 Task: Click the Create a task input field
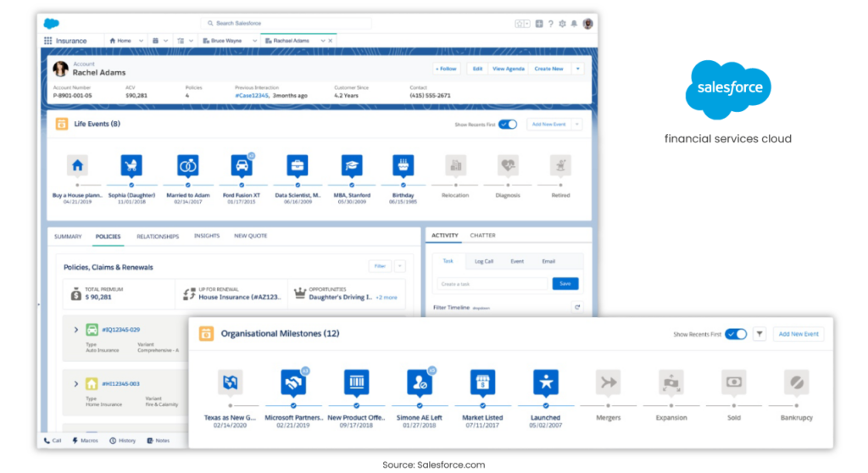click(x=492, y=284)
